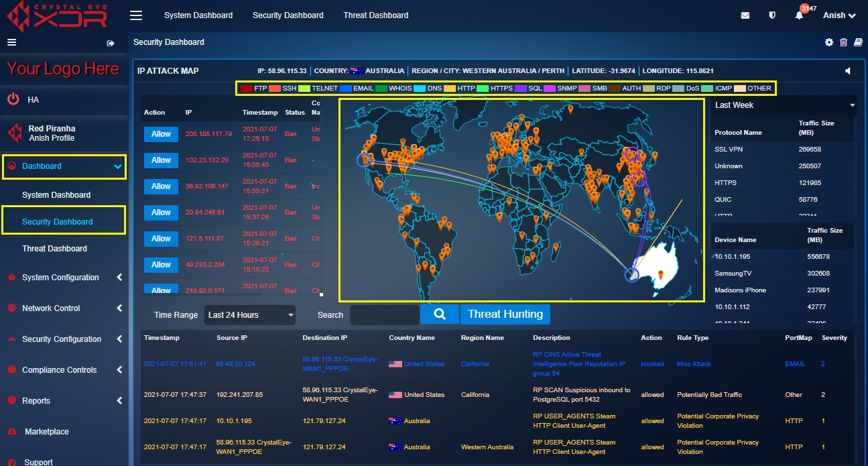Click the Severity column header
Image resolution: width=868 pixels, height=466 pixels.
point(834,338)
